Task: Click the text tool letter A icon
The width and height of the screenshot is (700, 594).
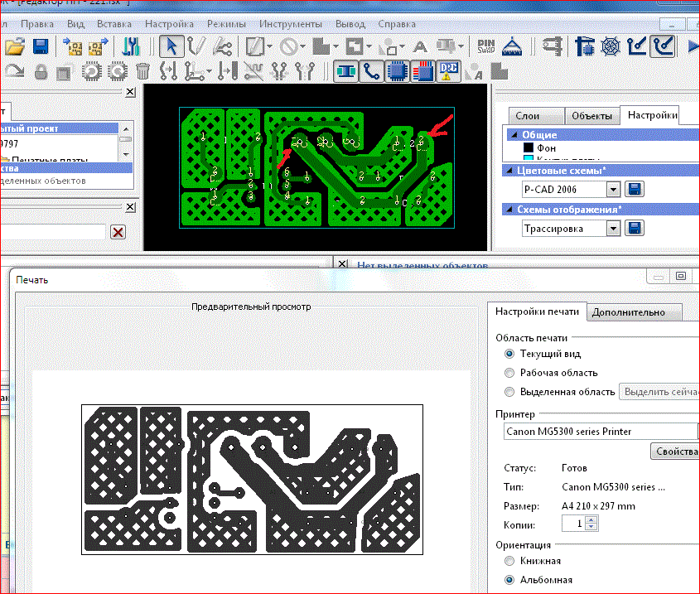Action: click(x=420, y=46)
